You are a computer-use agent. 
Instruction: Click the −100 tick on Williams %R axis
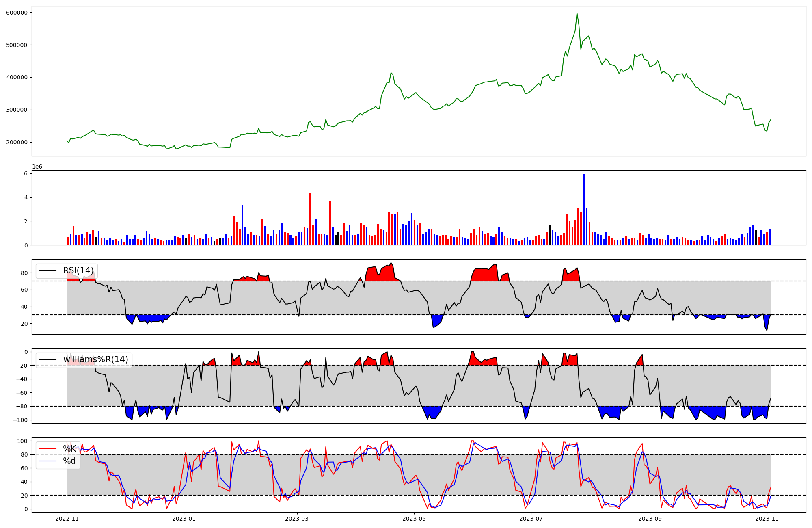21,420
